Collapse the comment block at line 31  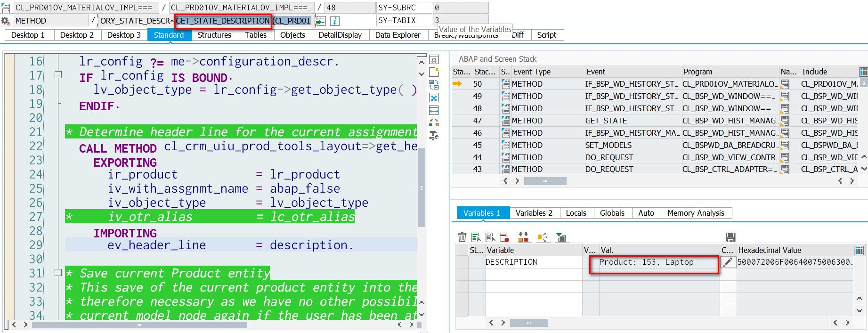58,272
